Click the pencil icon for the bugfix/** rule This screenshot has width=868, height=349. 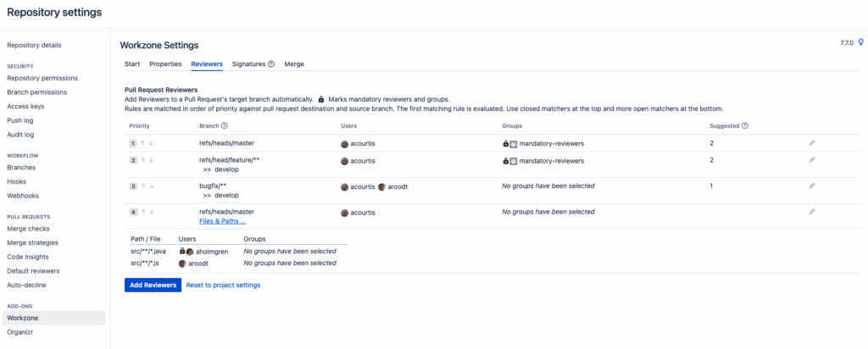click(811, 186)
